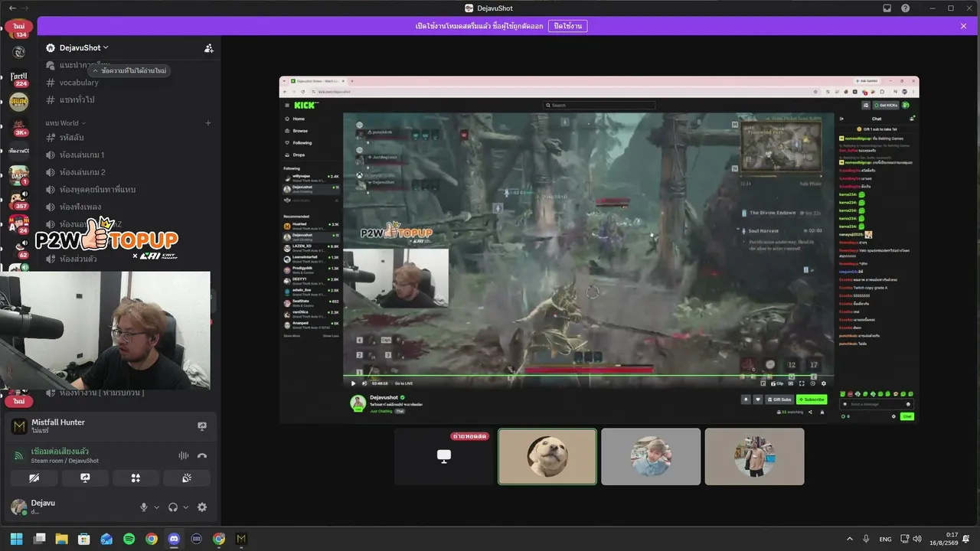Screen dimensions: 980x551
Task: Share Mistfall Hunter game screen
Action: (x=202, y=426)
